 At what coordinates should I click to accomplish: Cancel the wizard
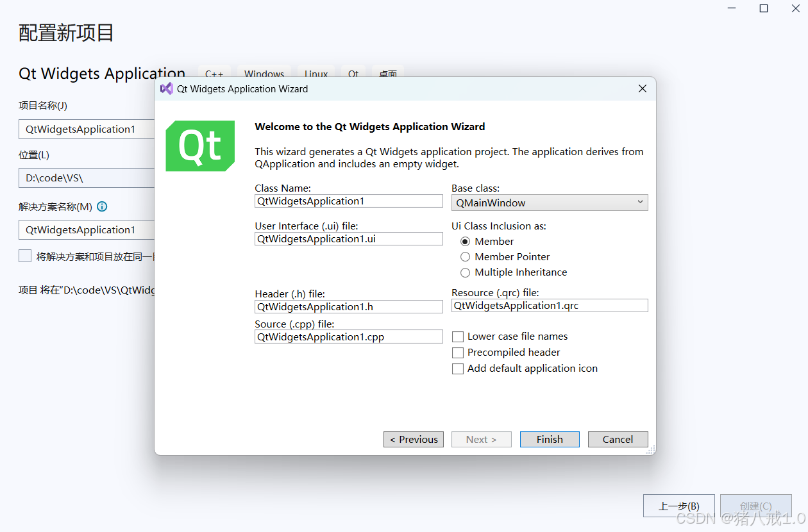pyautogui.click(x=618, y=439)
